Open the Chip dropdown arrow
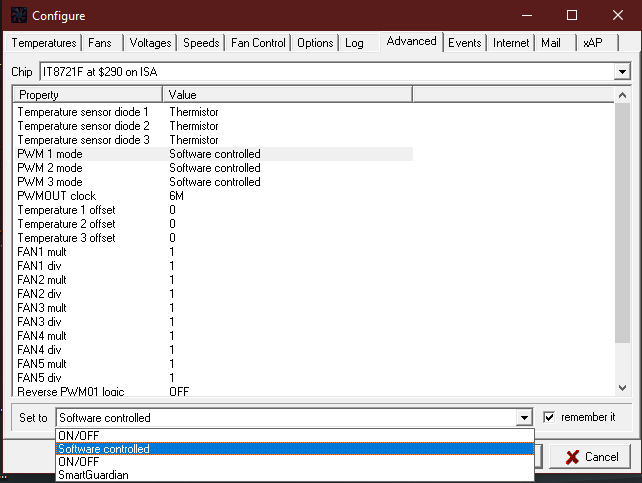The image size is (642, 483). pos(622,72)
